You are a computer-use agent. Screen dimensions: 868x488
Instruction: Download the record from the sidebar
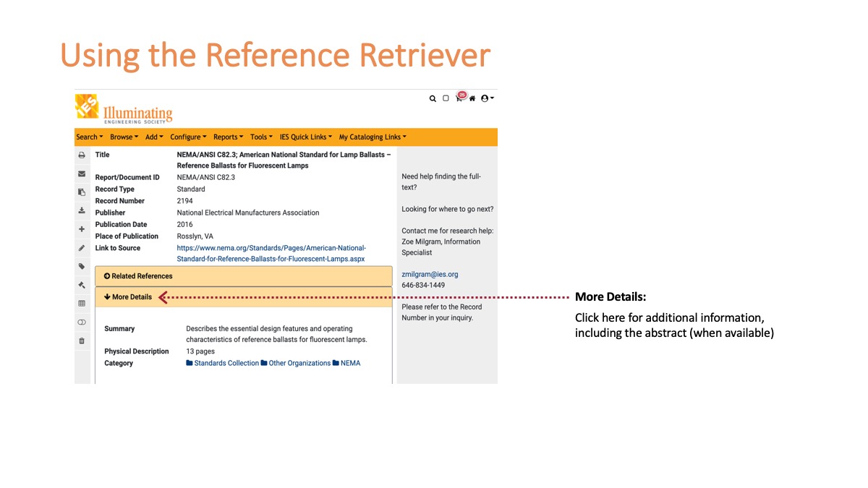click(x=82, y=210)
